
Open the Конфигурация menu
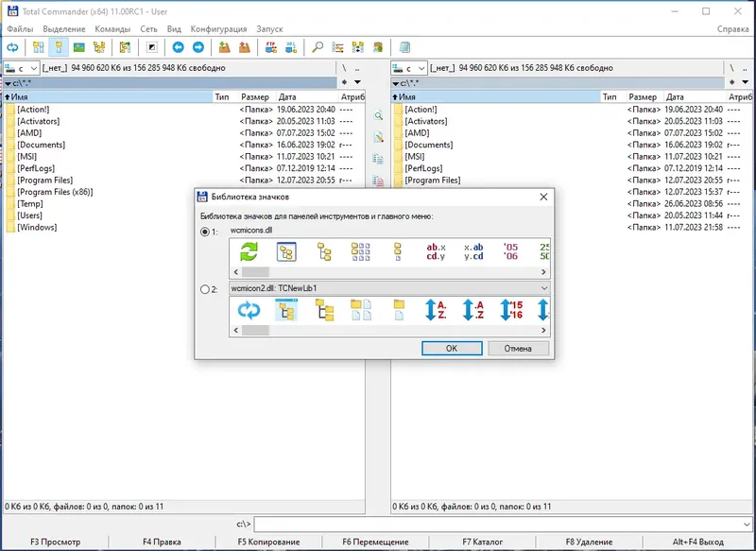coord(218,29)
